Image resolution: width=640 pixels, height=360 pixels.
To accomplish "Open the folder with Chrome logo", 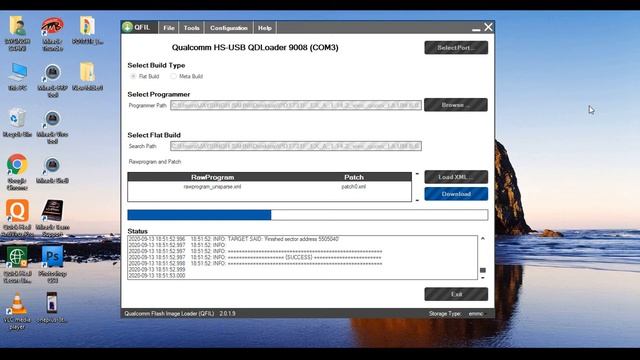I will click(87, 30).
